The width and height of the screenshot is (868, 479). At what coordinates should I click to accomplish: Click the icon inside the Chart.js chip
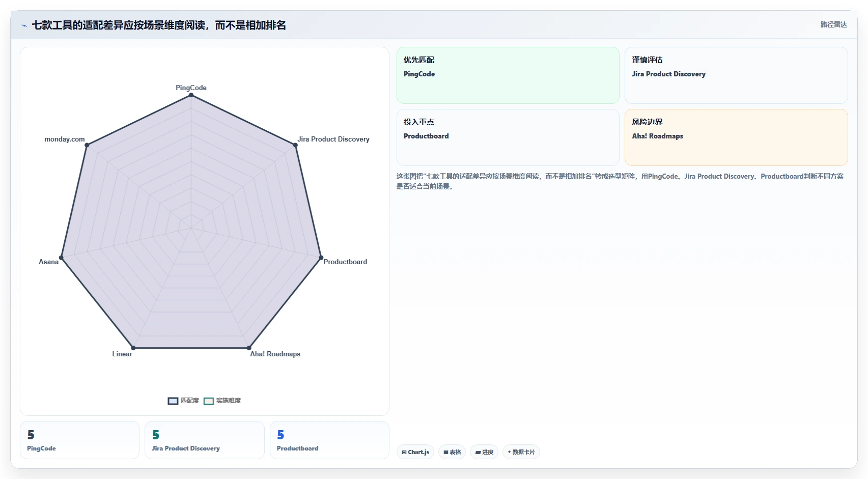coord(404,452)
